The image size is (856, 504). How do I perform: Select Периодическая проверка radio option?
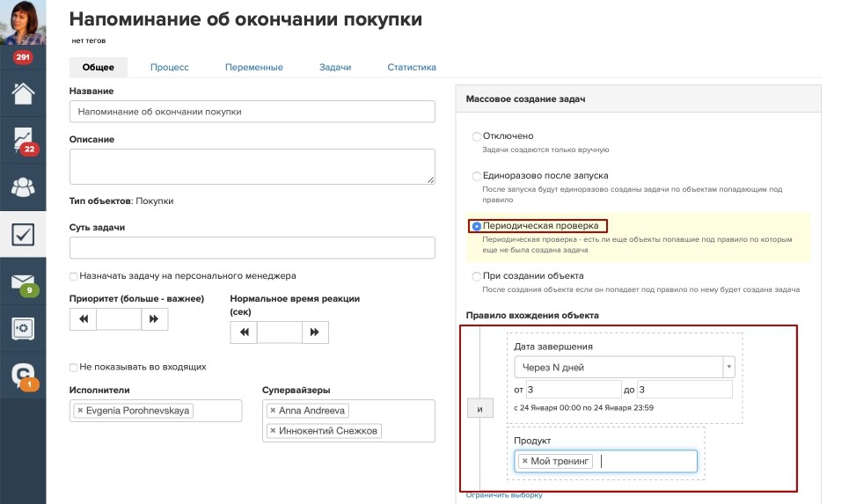tap(477, 226)
